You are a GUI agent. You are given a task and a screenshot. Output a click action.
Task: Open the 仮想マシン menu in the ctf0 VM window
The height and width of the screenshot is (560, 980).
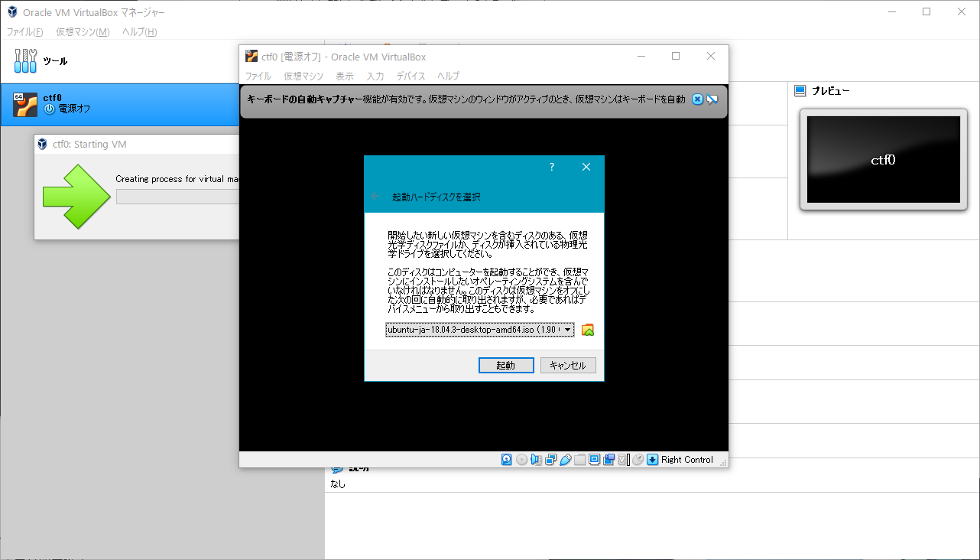pos(303,77)
